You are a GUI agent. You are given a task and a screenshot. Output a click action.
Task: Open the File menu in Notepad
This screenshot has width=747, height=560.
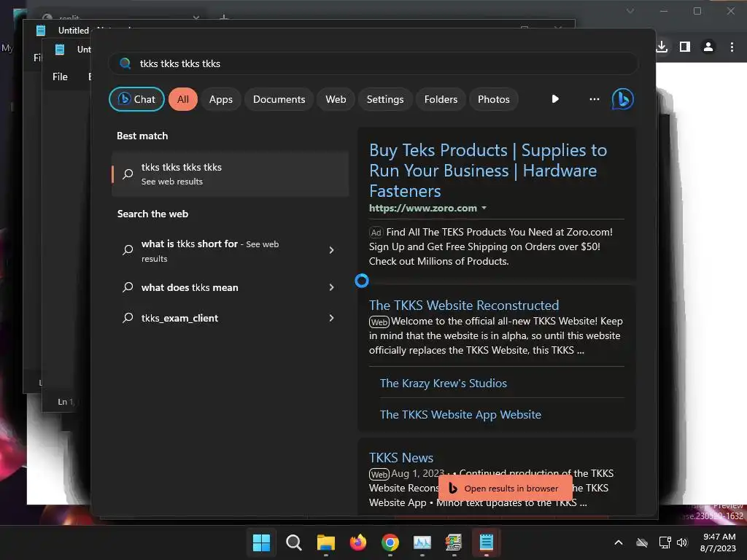click(60, 77)
